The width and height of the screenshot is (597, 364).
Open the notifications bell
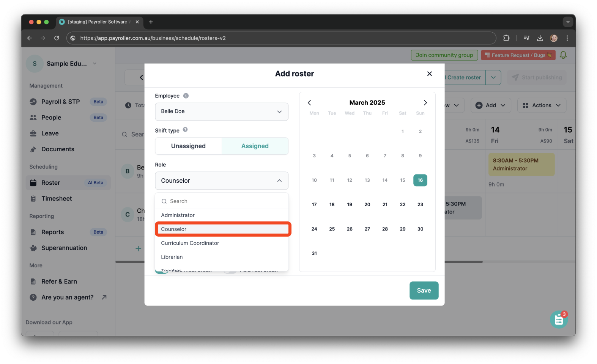pos(563,55)
